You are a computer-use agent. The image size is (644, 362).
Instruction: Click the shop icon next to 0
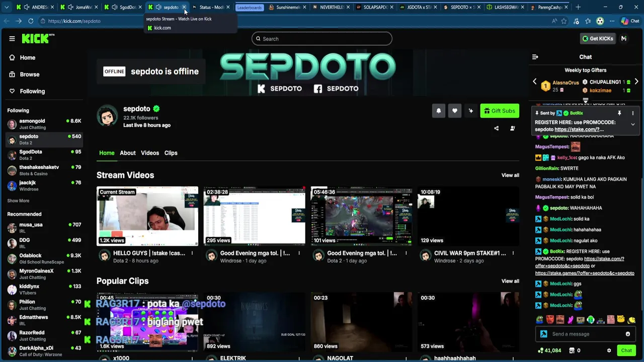click(572, 350)
